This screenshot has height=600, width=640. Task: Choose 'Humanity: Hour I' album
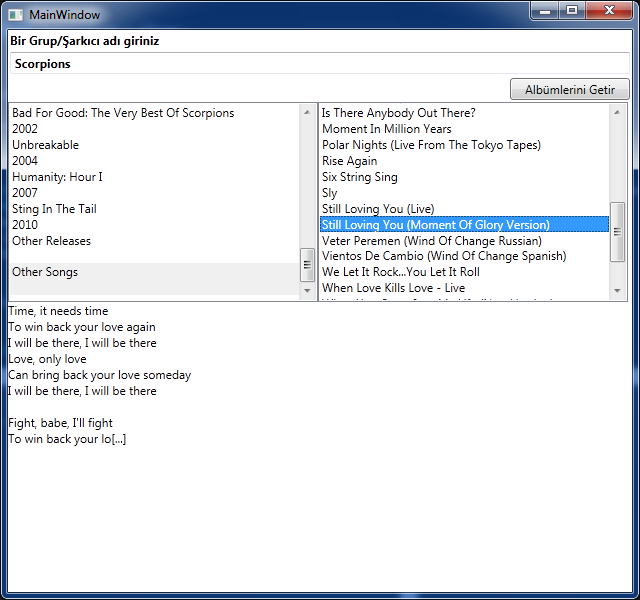point(57,177)
